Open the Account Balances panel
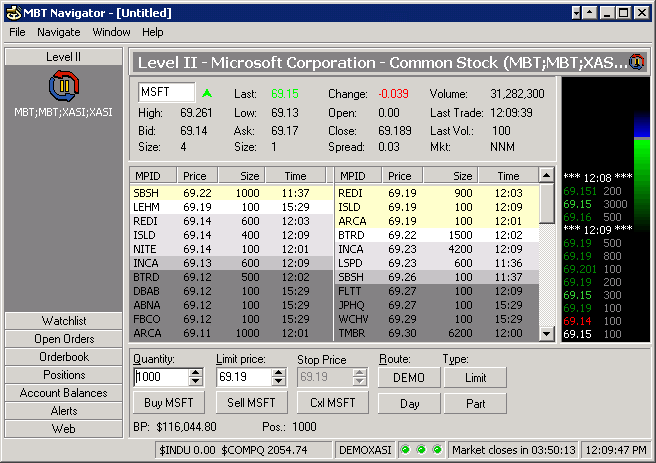 point(64,393)
